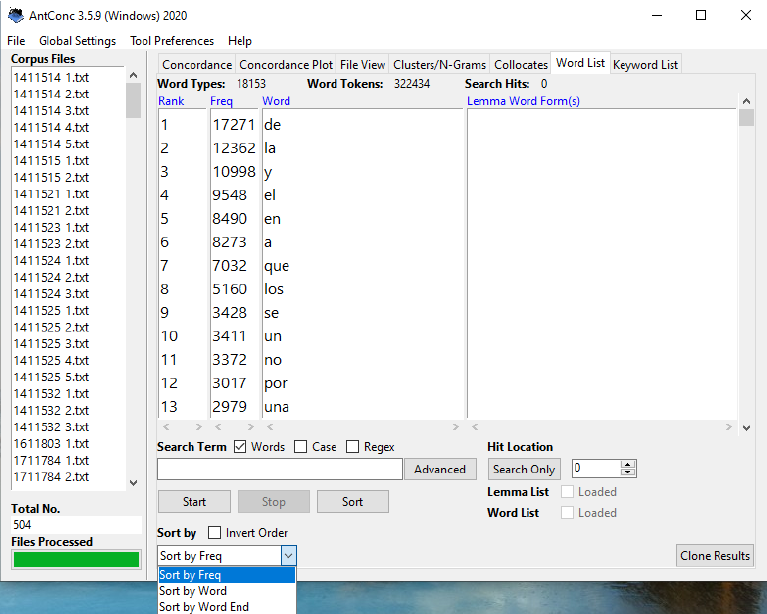This screenshot has width=767, height=614.
Task: Choose Sort by Word End option
Action: tap(203, 607)
